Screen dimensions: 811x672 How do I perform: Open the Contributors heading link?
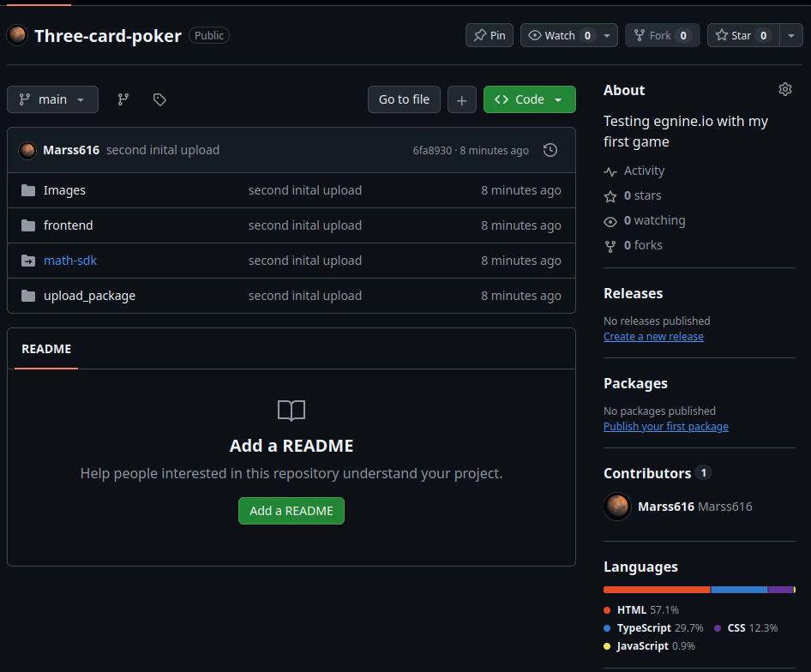pyautogui.click(x=647, y=473)
